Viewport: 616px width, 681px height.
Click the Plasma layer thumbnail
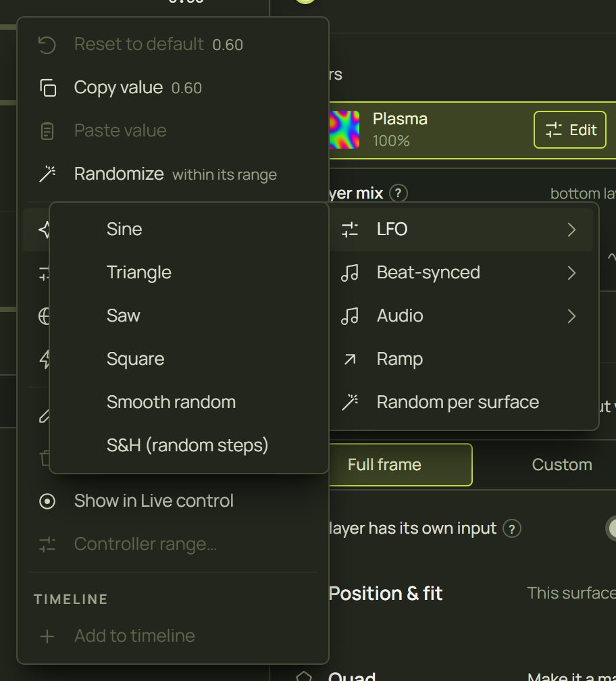pos(344,130)
